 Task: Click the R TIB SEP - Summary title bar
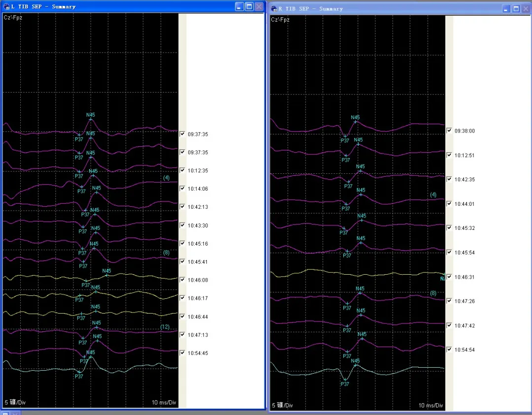click(x=394, y=9)
